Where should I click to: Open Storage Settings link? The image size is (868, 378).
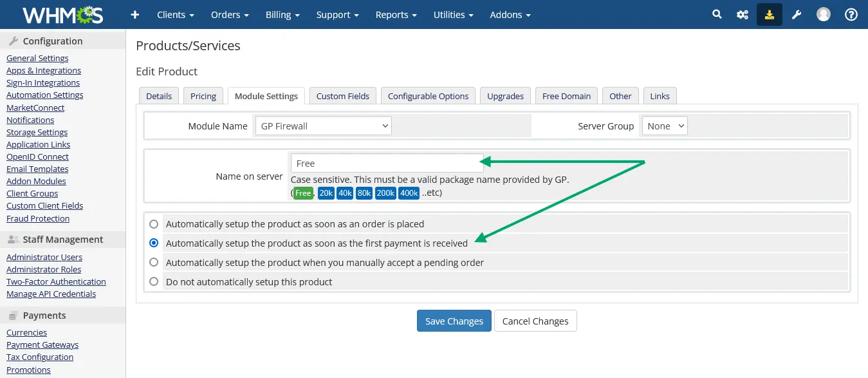click(37, 132)
